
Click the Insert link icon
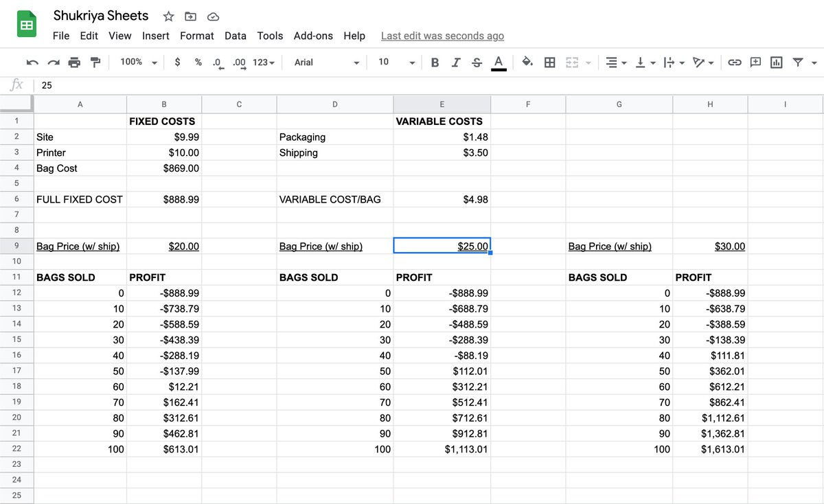pos(735,62)
